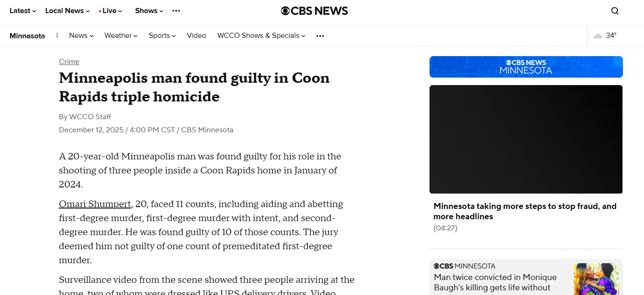Expand the Shows dropdown
The height and width of the screenshot is (295, 644).
click(x=149, y=11)
